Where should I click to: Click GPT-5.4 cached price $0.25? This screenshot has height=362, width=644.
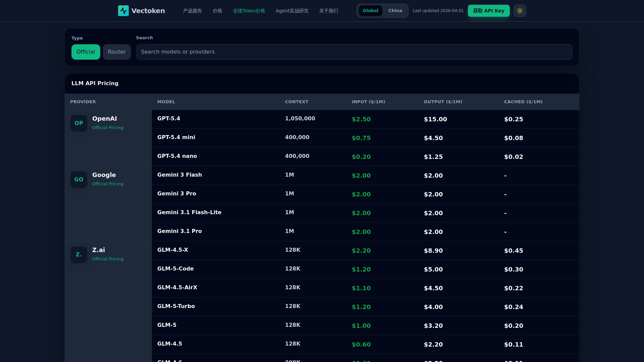(514, 119)
